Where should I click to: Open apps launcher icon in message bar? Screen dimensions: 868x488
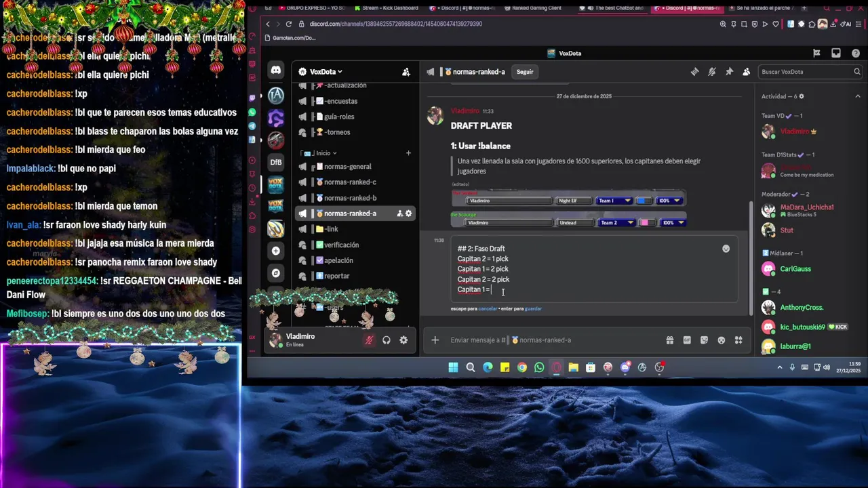pos(738,340)
